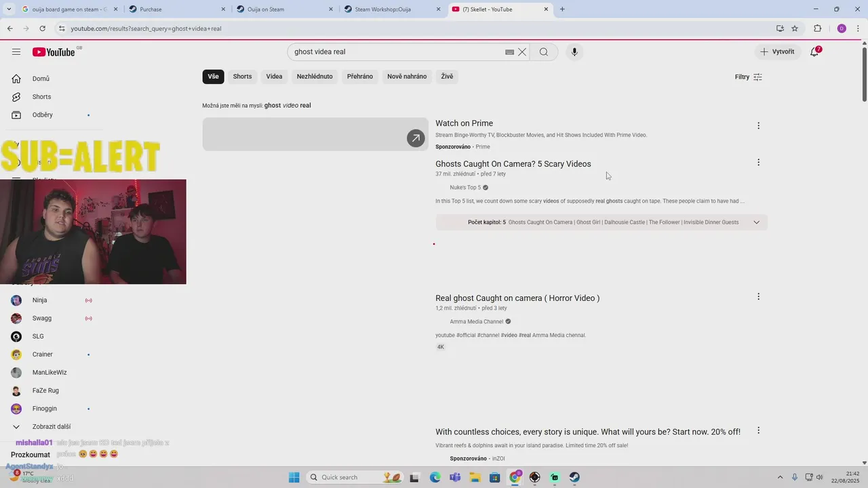This screenshot has width=868, height=488.
Task: Click the YouTube logo
Action: 54,52
